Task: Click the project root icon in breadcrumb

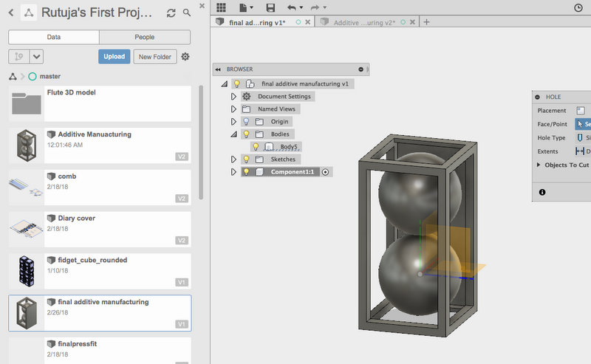Action: coord(13,77)
